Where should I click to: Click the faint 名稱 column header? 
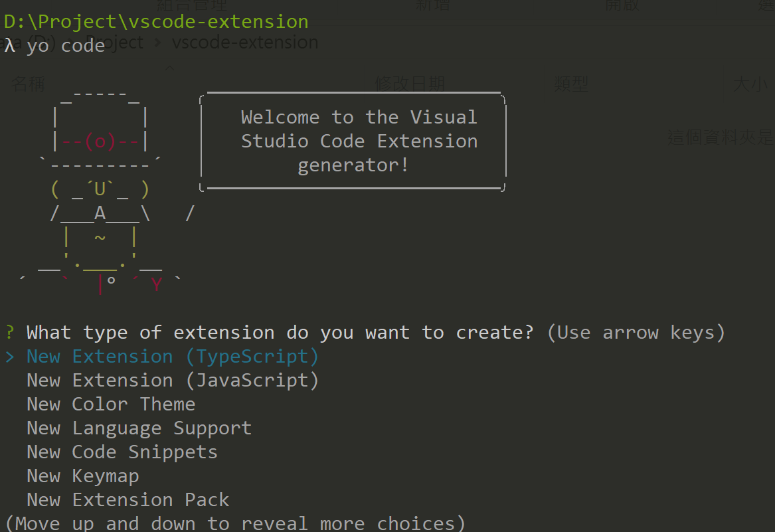pyautogui.click(x=29, y=84)
